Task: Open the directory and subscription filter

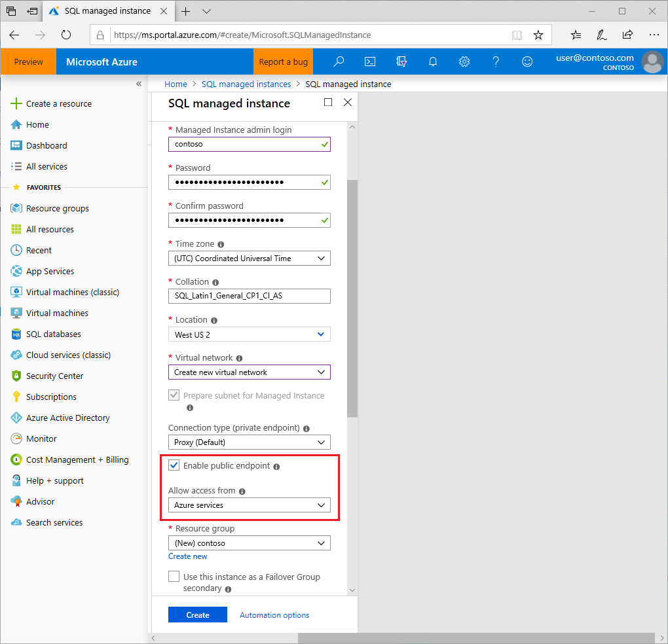Action: click(401, 62)
